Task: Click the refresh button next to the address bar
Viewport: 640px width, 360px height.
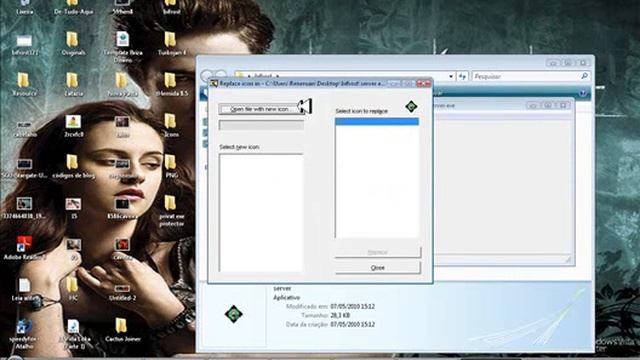Action: [x=462, y=76]
